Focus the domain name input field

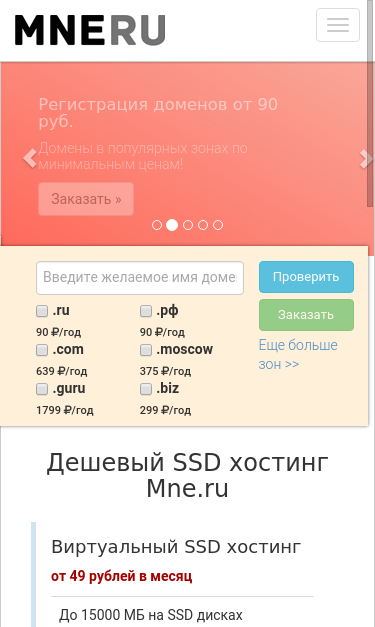click(140, 278)
